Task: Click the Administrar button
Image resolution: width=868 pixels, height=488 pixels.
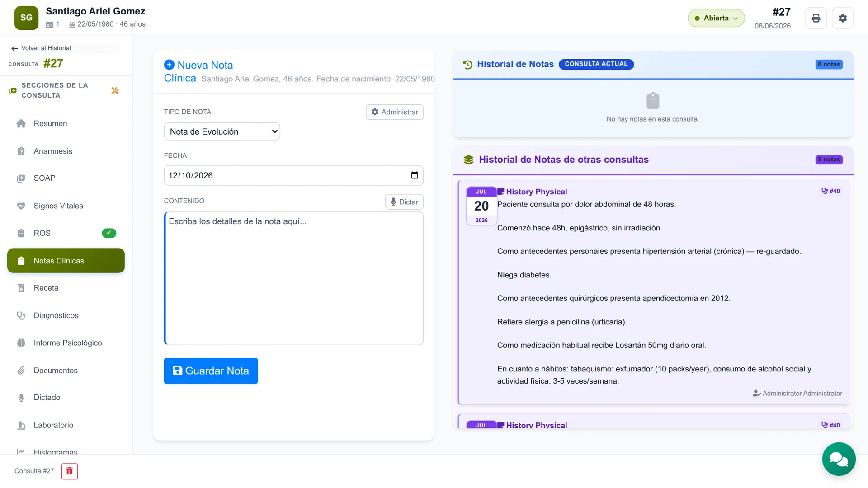Action: click(395, 112)
